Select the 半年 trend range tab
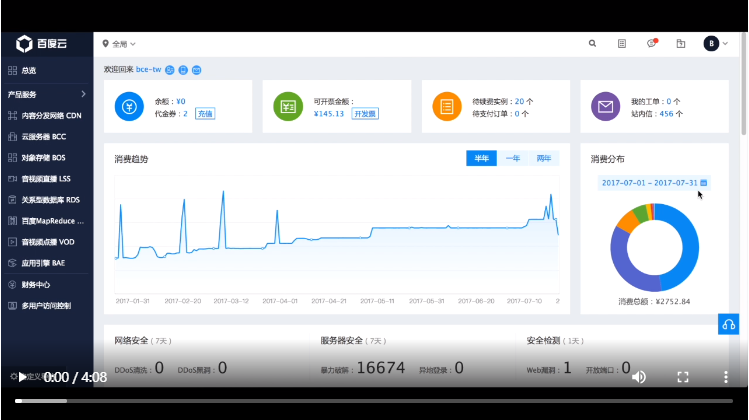Screen dimensions: 749x420 coord(482,158)
